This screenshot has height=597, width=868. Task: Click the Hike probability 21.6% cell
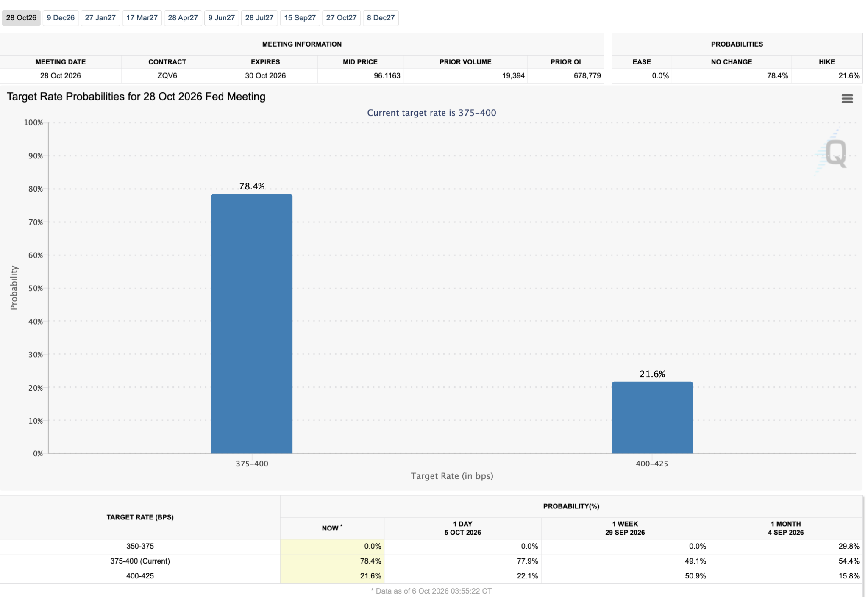827,76
